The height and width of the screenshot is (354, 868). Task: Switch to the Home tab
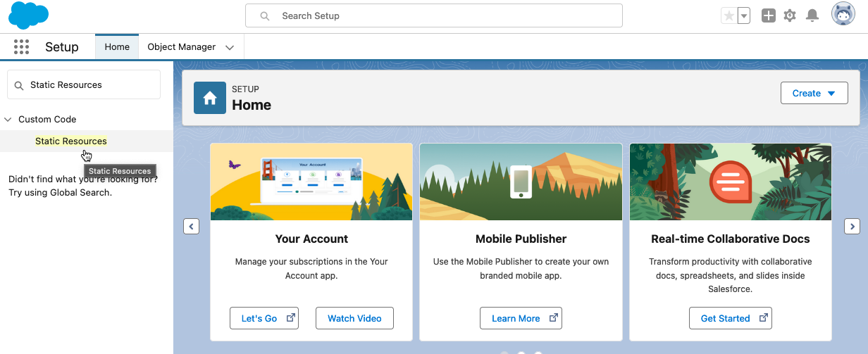(117, 47)
